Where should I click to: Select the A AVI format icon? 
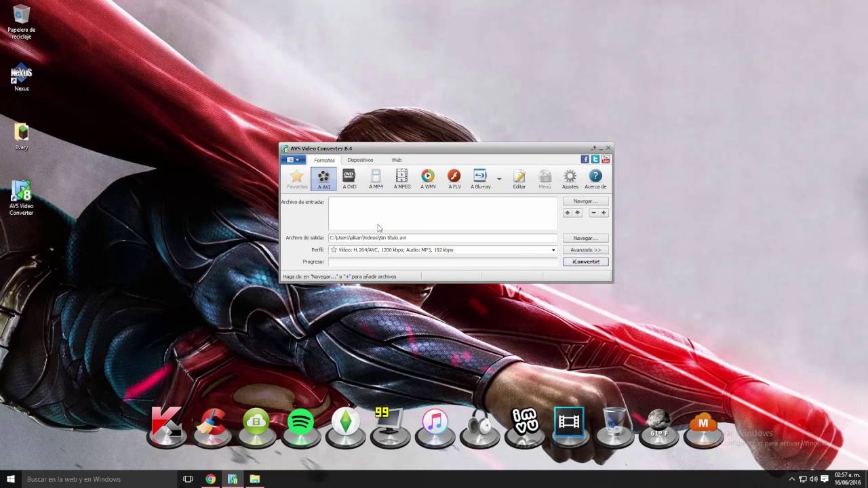(x=324, y=179)
